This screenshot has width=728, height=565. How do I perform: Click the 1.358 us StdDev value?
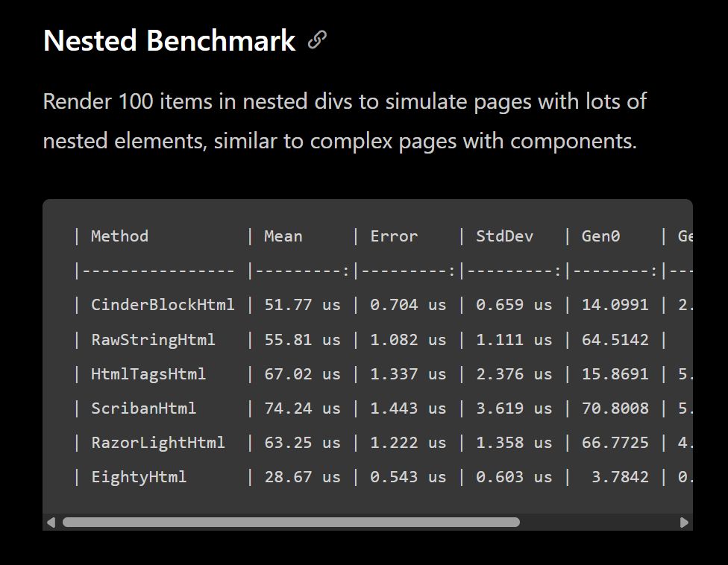514,443
